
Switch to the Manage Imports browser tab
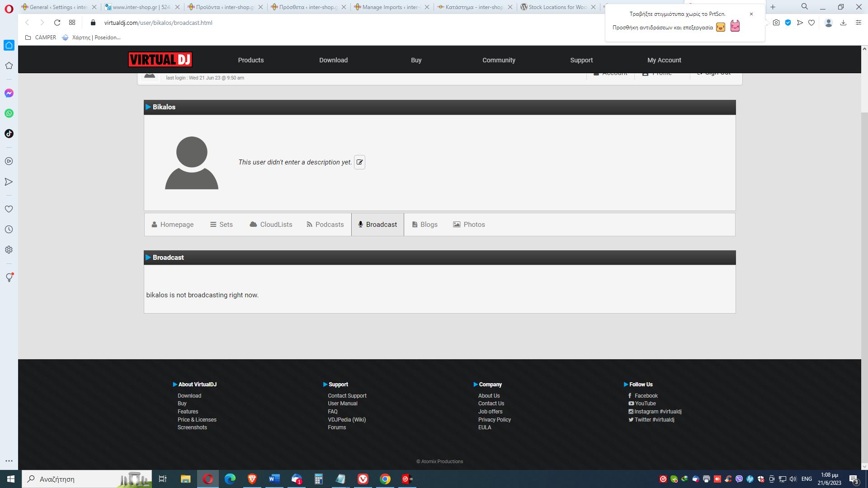coord(392,7)
